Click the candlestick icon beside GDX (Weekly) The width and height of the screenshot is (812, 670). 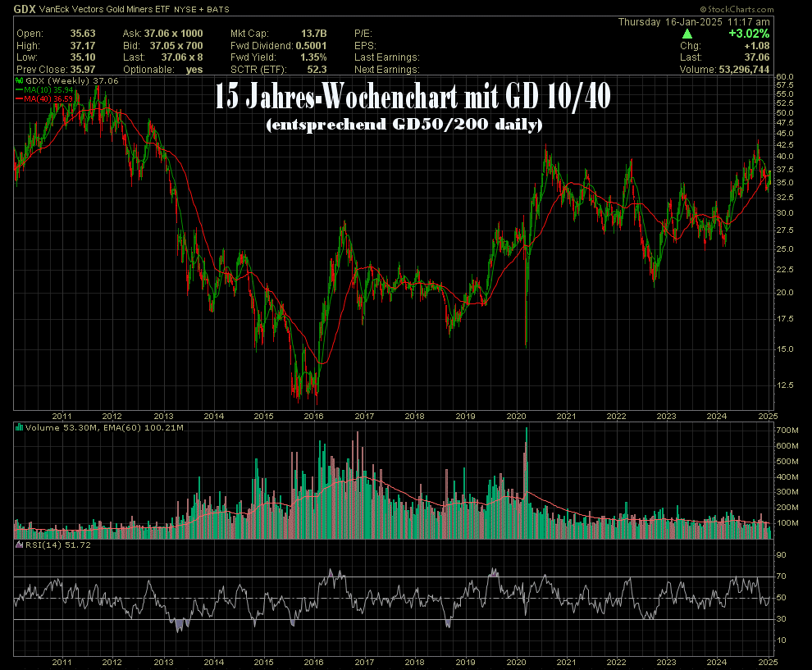(x=20, y=80)
